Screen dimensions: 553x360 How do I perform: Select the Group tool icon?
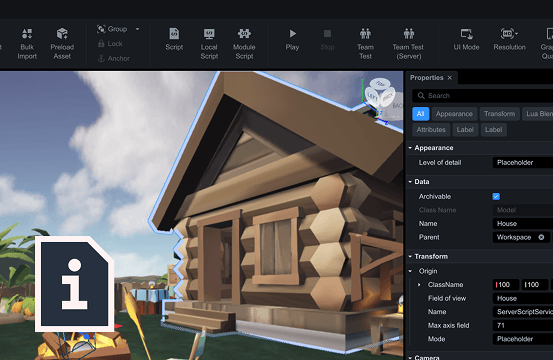pyautogui.click(x=101, y=29)
